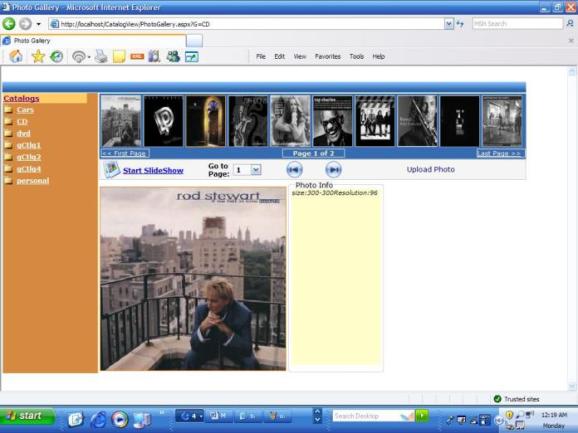Expand the address bar history dropdown

449,24
